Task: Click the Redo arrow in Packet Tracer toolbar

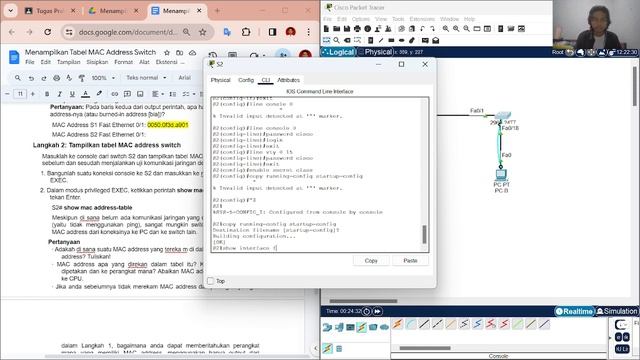Action: (x=433, y=29)
